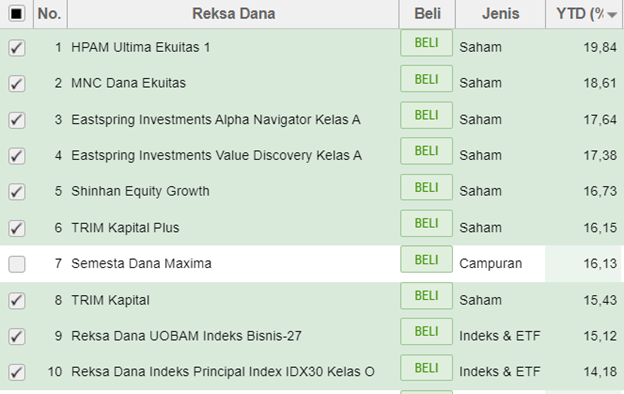Buy Reksa Dana UOBAM Indeks Bisnis-27
Viewport: 624px width, 394px height.
pos(426,332)
